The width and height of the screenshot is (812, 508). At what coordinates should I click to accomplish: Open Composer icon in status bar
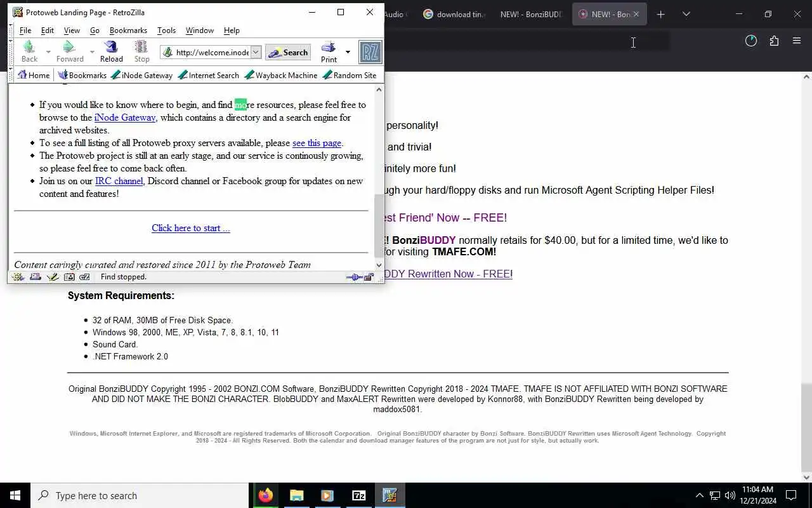(x=53, y=277)
